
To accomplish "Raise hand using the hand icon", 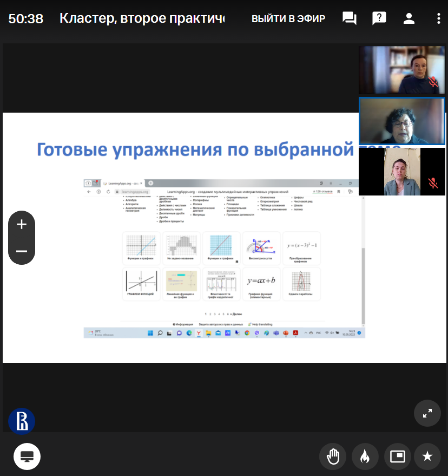I will tap(333, 457).
